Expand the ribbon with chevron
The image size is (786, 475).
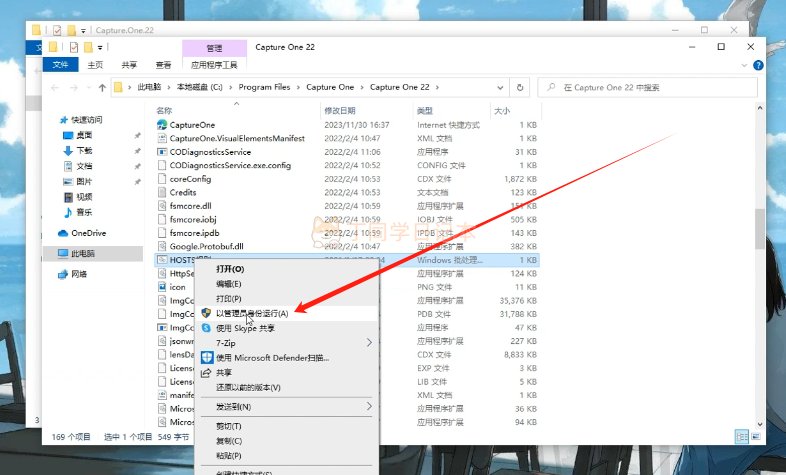744,66
